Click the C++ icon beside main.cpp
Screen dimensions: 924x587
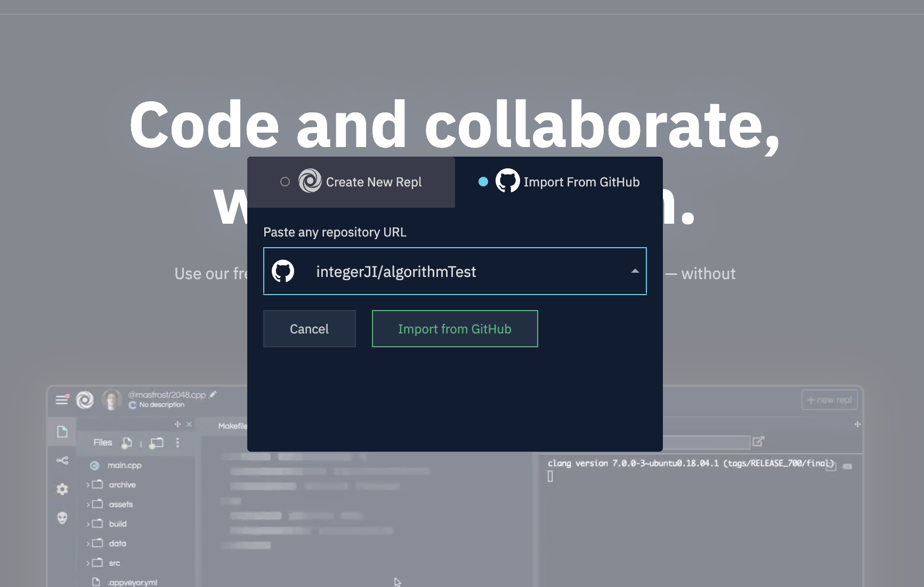(95, 465)
